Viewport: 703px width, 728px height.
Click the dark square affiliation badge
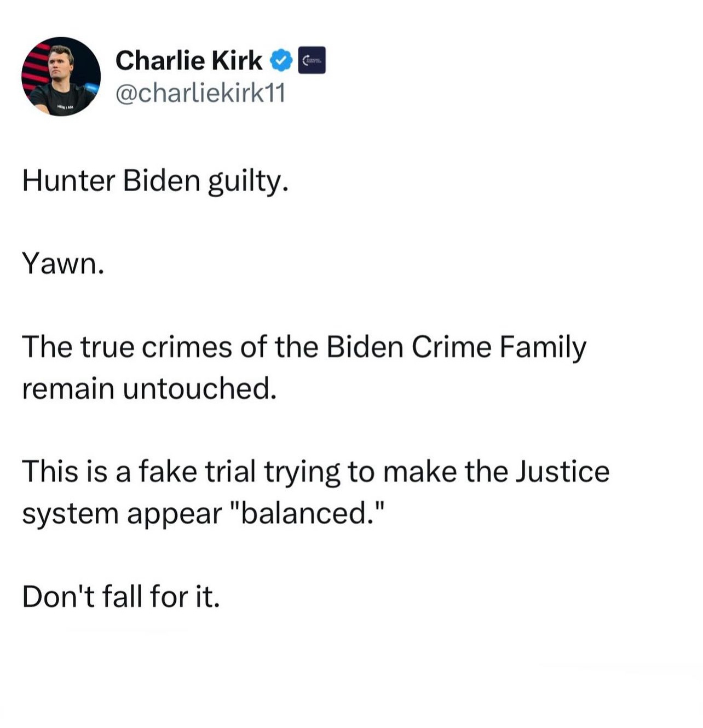312,60
